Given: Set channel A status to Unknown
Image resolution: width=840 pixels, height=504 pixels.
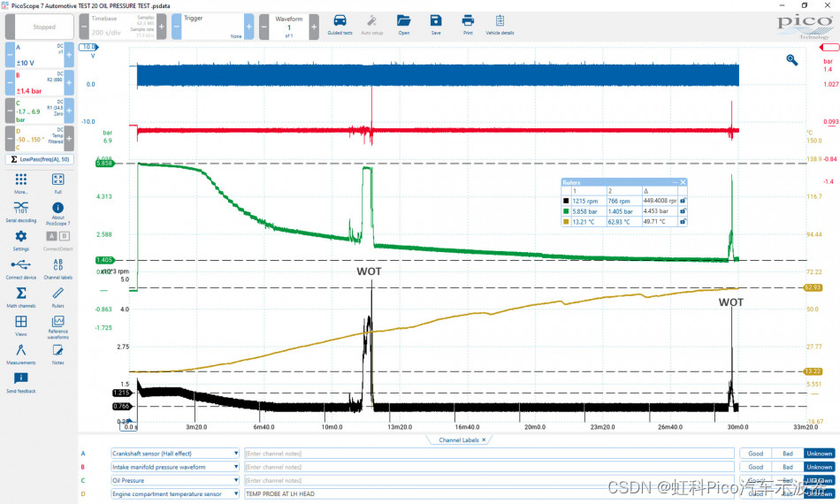Looking at the screenshot, I should tap(819, 454).
